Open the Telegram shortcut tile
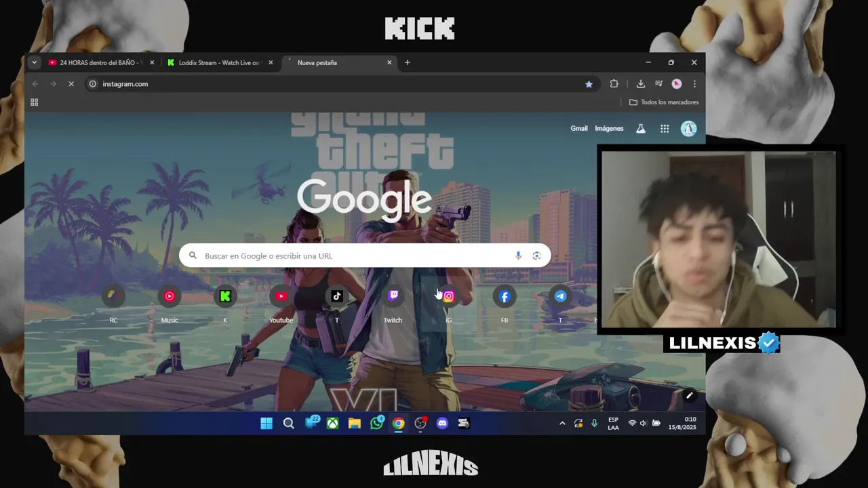 (x=560, y=296)
